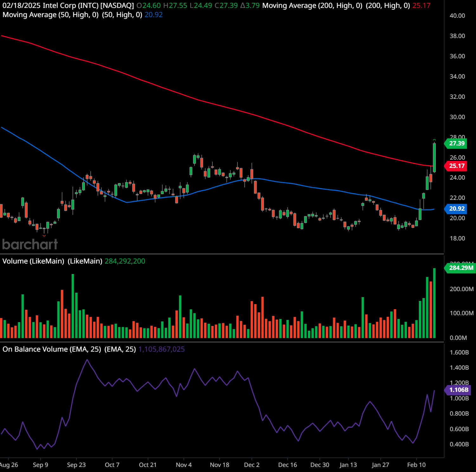This screenshot has height=472, width=476.
Task: Click the 100.00M volume axis label
Action: (x=462, y=313)
